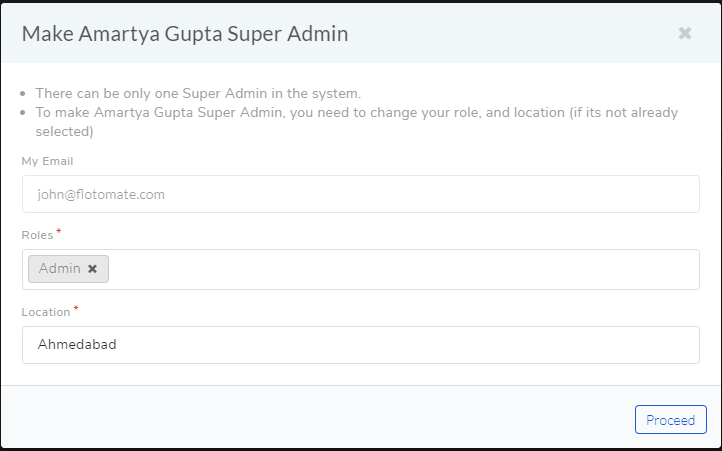
Task: Click the Ahmedabad value text
Action: [x=77, y=345]
